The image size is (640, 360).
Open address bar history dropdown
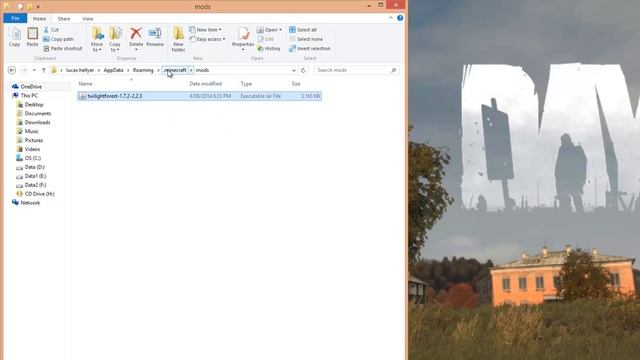(293, 70)
